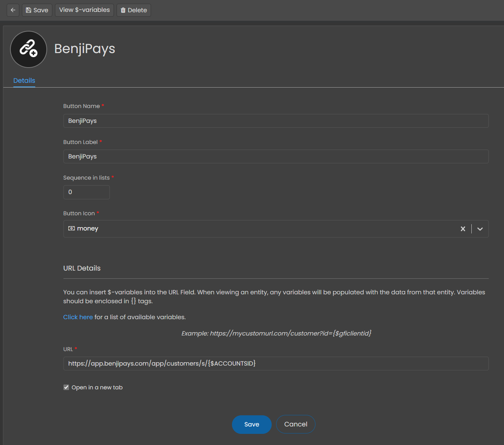Click the chain-link custom button avatar icon

pos(29,49)
